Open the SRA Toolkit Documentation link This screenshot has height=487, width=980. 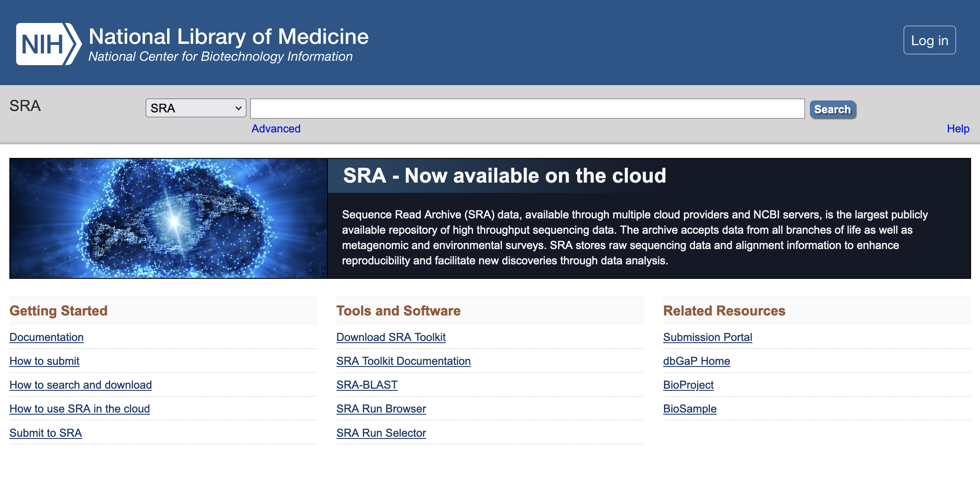pyautogui.click(x=403, y=361)
